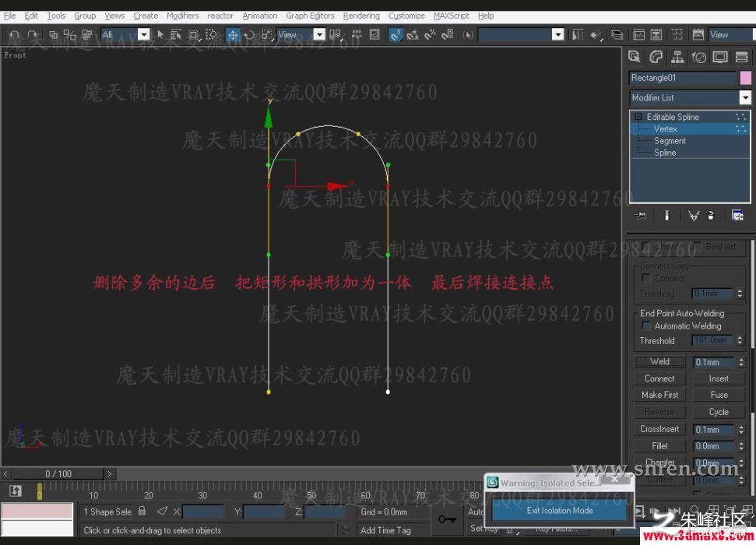Open the Named Selection Sets dropdown
The height and width of the screenshot is (545, 756).
[557, 34]
